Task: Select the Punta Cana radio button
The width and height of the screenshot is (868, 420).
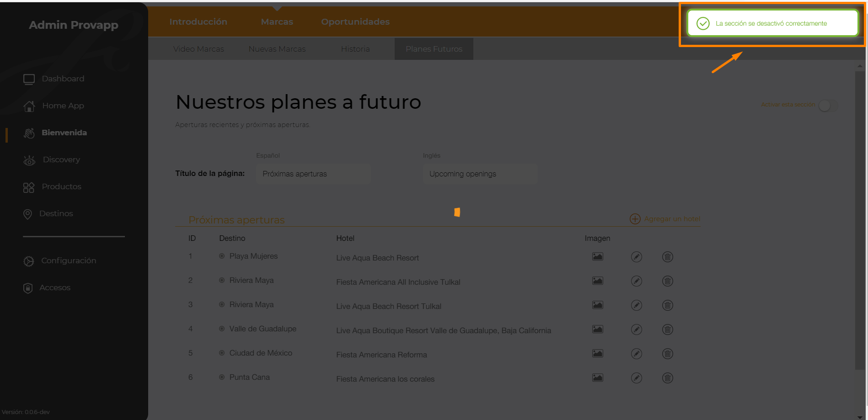Action: coord(222,377)
